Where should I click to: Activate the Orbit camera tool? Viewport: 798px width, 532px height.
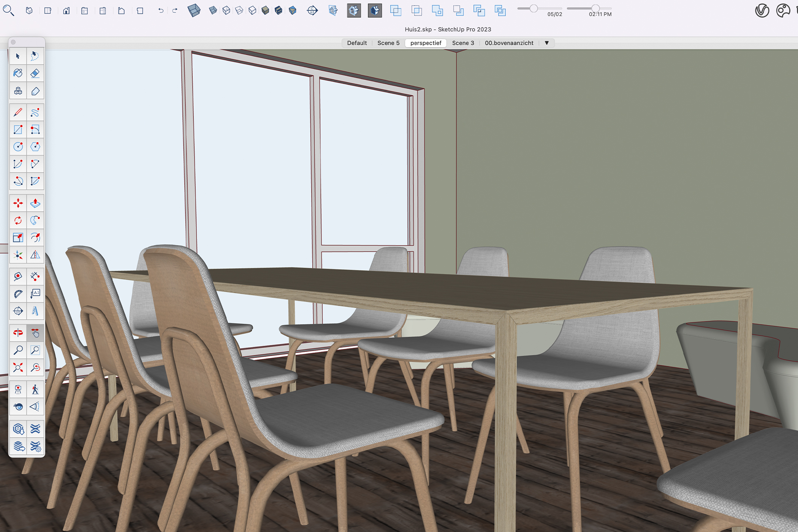coord(18,333)
